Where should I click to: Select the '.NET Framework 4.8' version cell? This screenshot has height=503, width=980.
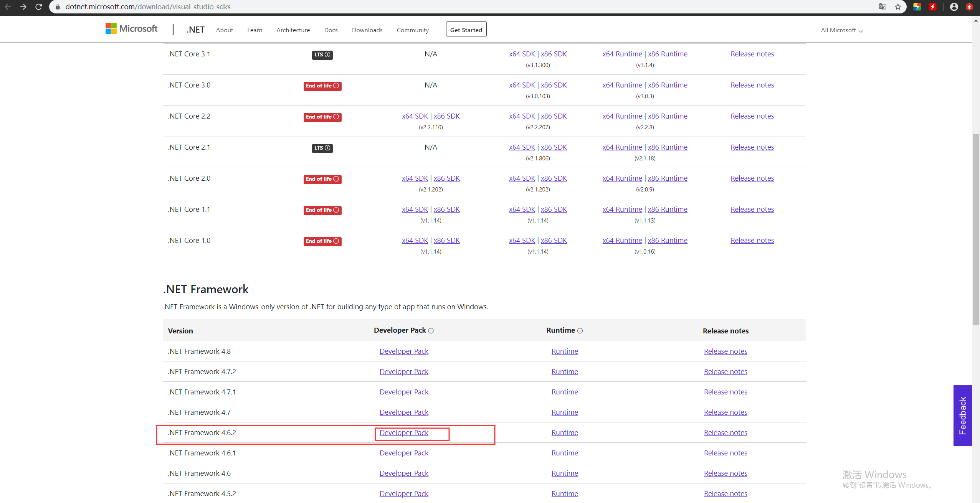199,351
